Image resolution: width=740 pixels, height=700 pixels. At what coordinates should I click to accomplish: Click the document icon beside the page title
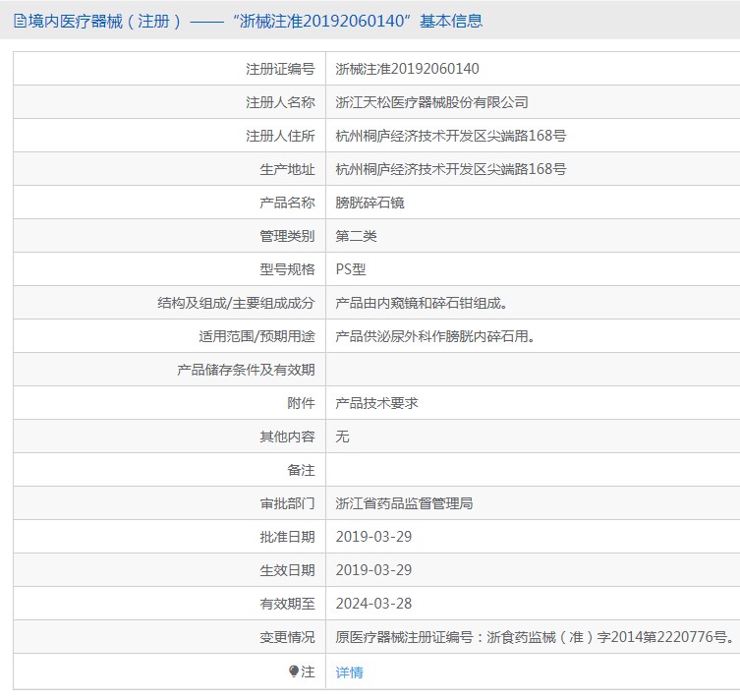click(x=20, y=22)
